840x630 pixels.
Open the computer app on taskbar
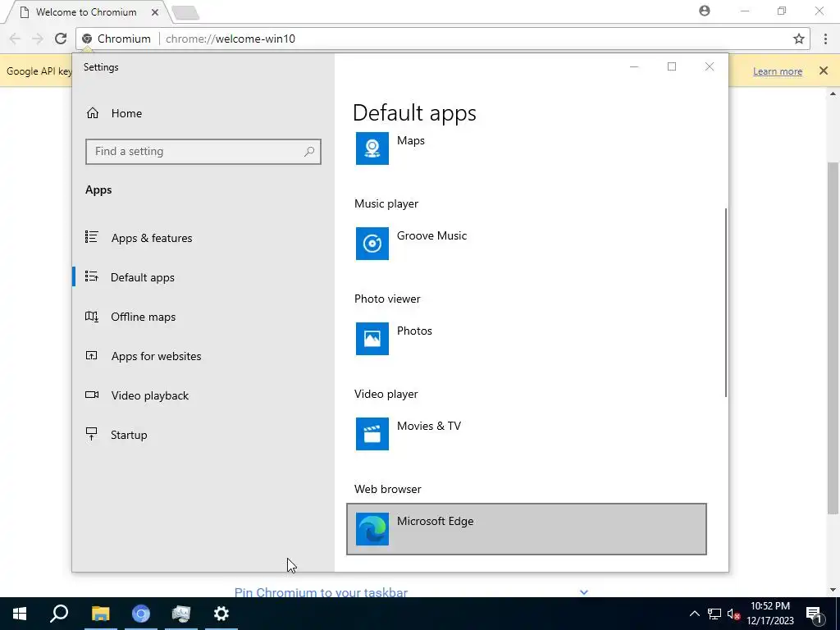click(181, 614)
